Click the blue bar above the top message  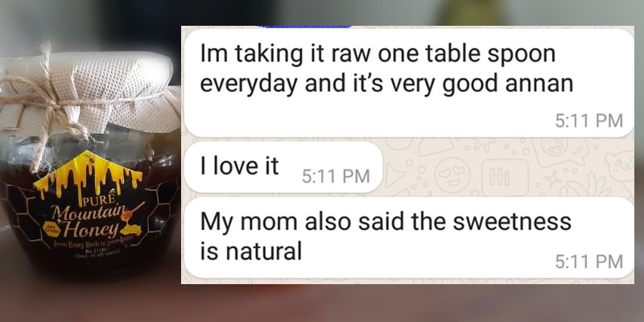pyautogui.click(x=306, y=27)
